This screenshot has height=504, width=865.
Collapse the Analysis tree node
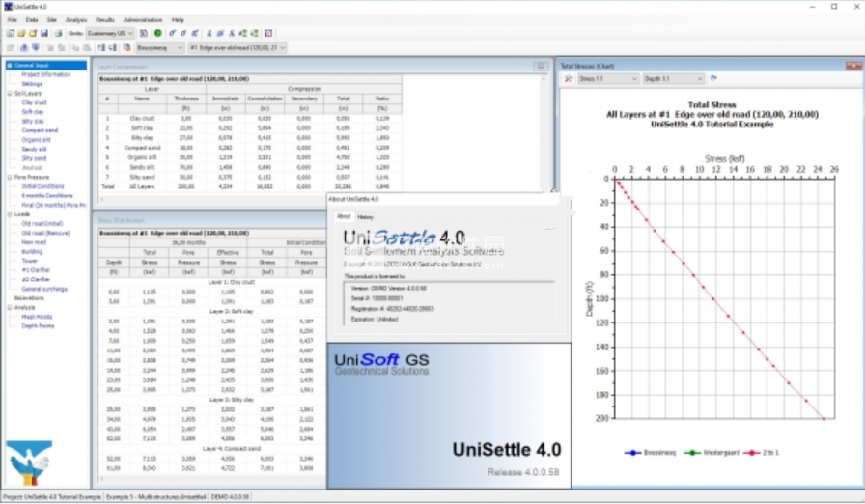(x=10, y=307)
